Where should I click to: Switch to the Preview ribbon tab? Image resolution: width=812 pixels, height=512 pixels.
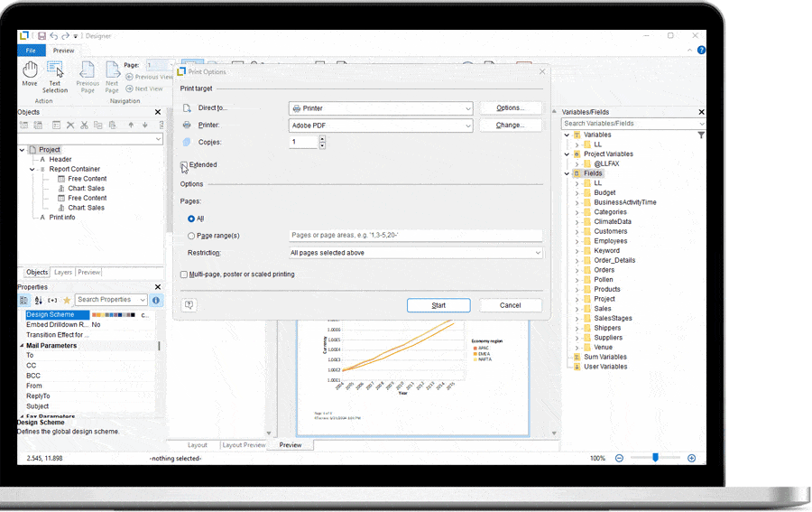pyautogui.click(x=63, y=51)
